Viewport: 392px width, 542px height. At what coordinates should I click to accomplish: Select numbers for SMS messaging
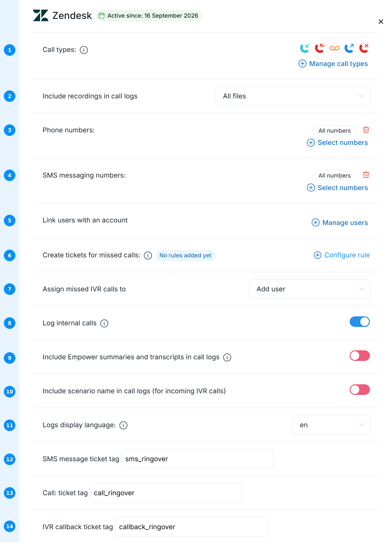337,188
